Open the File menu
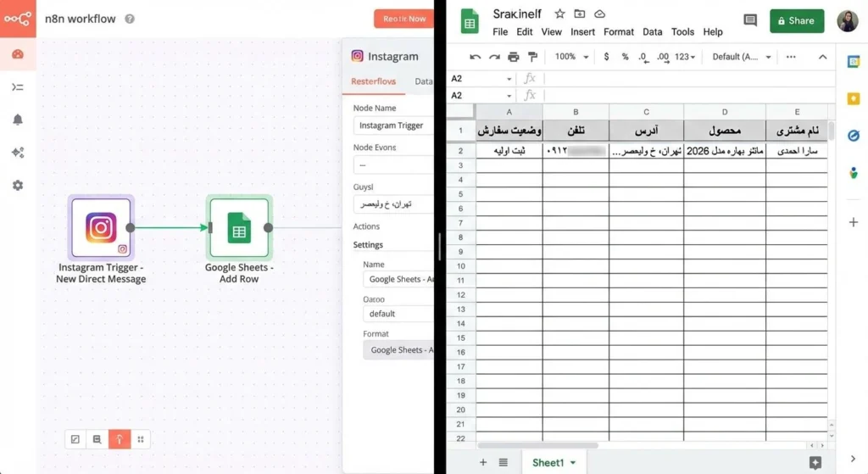 pyautogui.click(x=500, y=32)
